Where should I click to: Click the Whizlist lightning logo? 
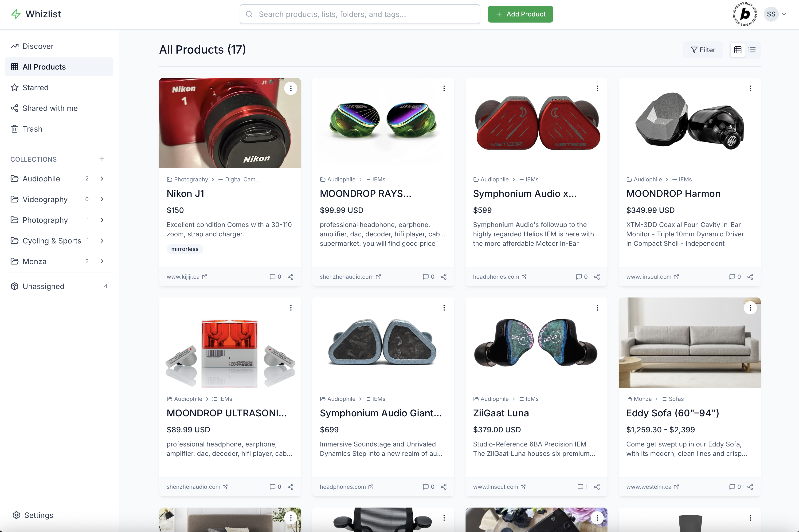[x=16, y=14]
